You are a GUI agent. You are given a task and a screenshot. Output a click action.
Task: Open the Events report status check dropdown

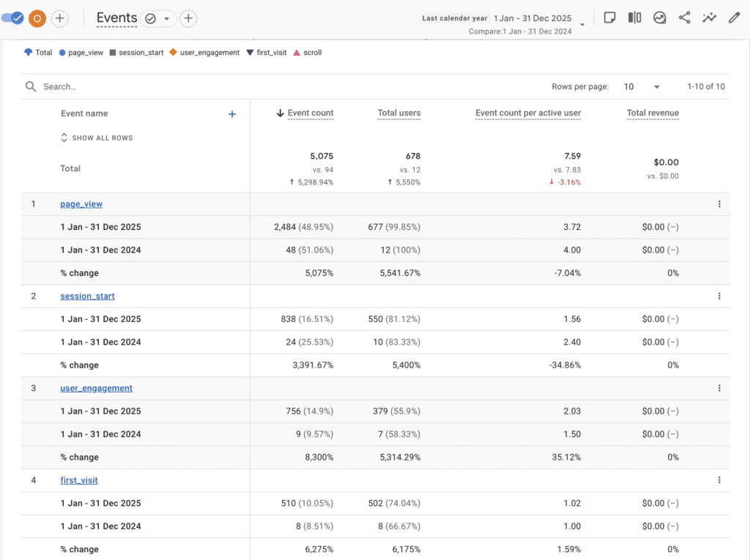click(158, 18)
